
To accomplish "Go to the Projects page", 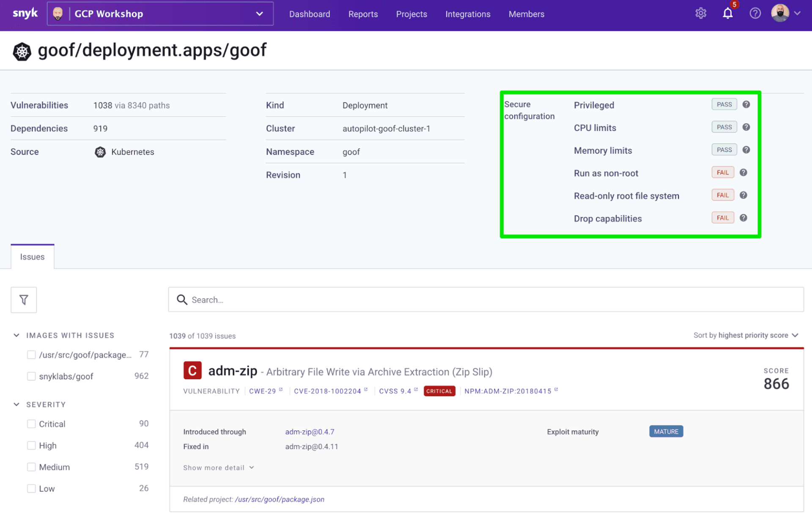I will point(411,14).
